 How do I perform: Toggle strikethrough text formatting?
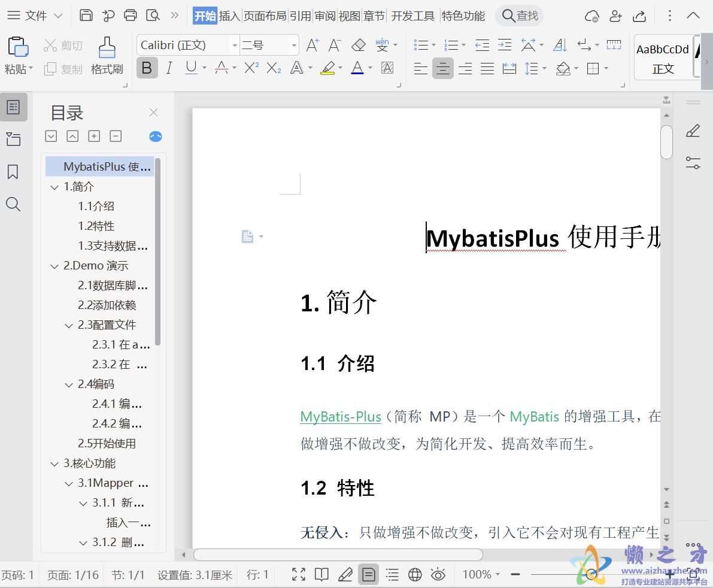coord(222,68)
